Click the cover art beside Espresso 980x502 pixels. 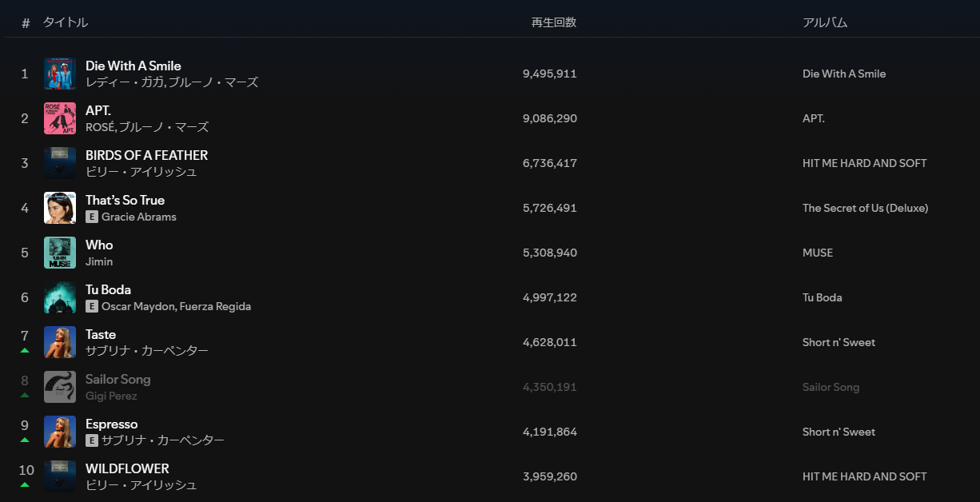click(60, 432)
